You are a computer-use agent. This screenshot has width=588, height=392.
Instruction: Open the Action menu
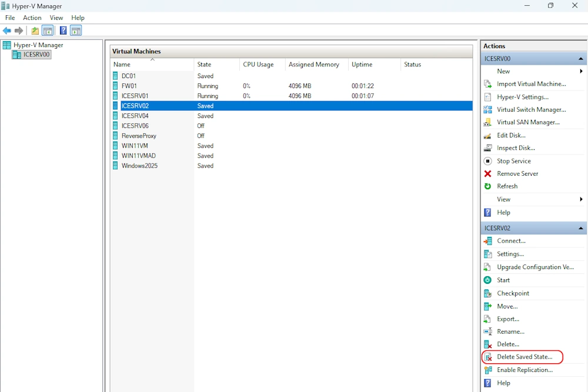(x=32, y=18)
